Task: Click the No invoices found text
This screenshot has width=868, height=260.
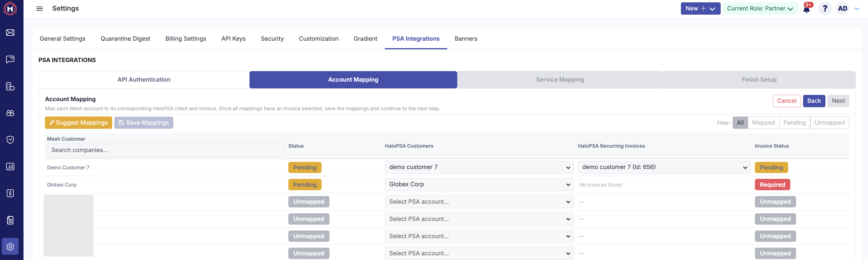Action: (x=600, y=185)
